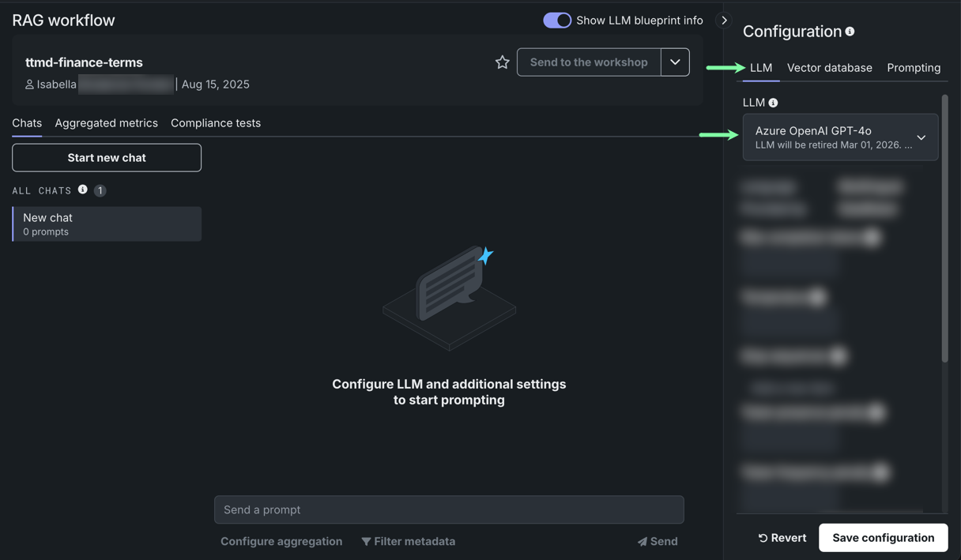
Task: Open the Prompting tab
Action: [x=913, y=68]
